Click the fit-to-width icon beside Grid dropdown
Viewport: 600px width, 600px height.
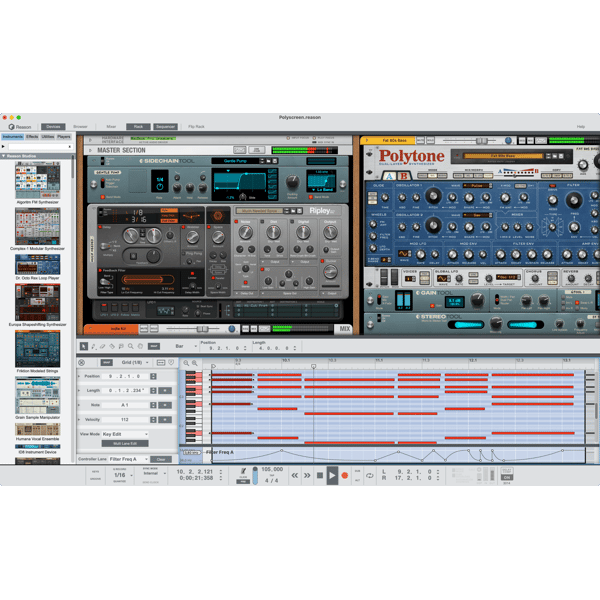161,362
